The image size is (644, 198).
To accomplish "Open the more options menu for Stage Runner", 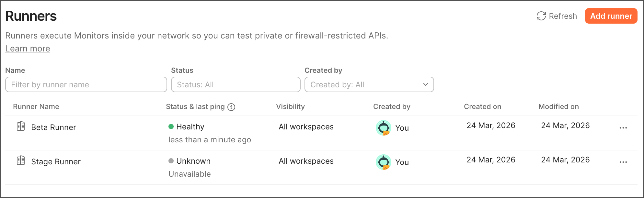I will tap(623, 162).
